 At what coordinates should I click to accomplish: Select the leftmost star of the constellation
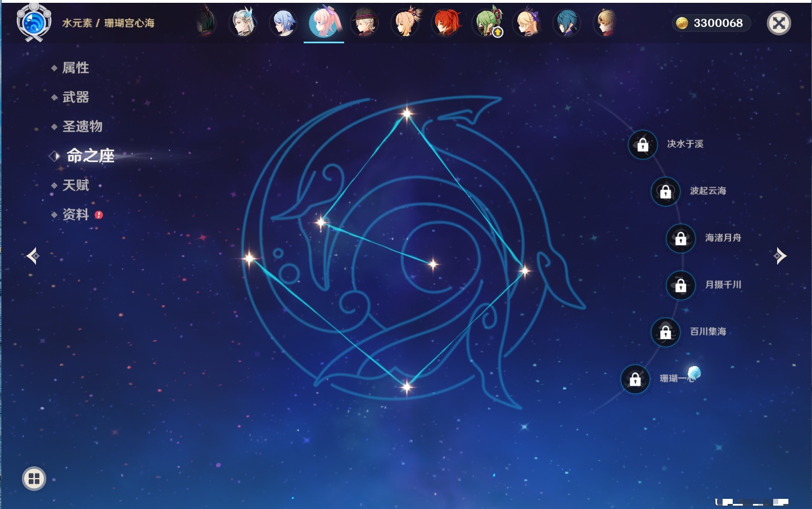pos(249,258)
